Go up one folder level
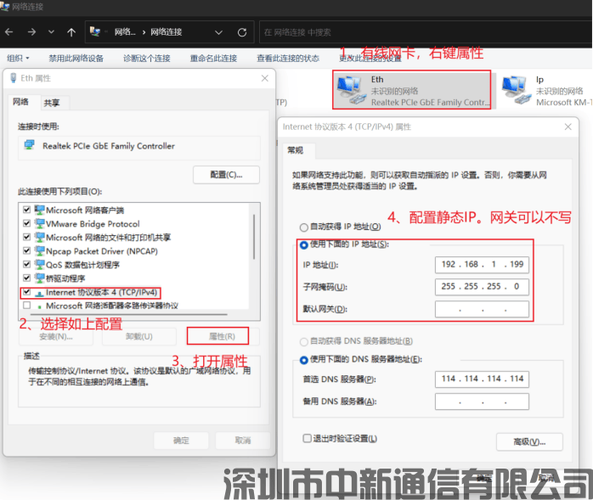Viewport: 593px width, 500px height. pyautogui.click(x=71, y=32)
